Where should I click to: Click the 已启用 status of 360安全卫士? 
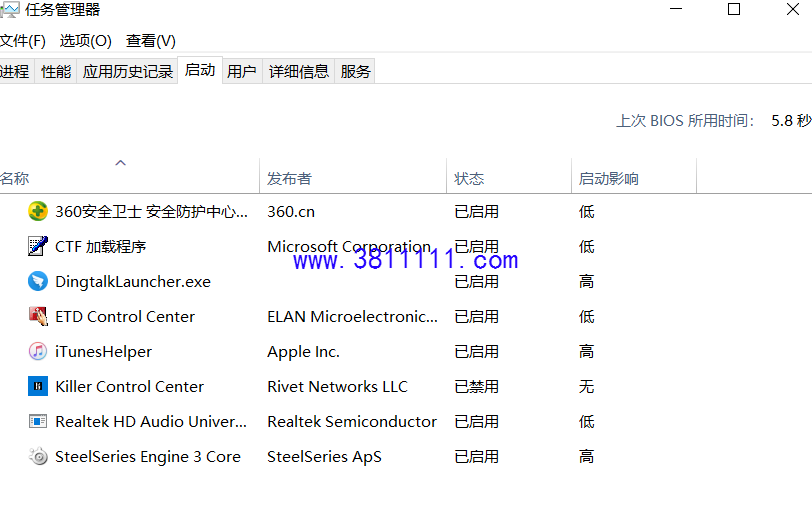point(476,211)
